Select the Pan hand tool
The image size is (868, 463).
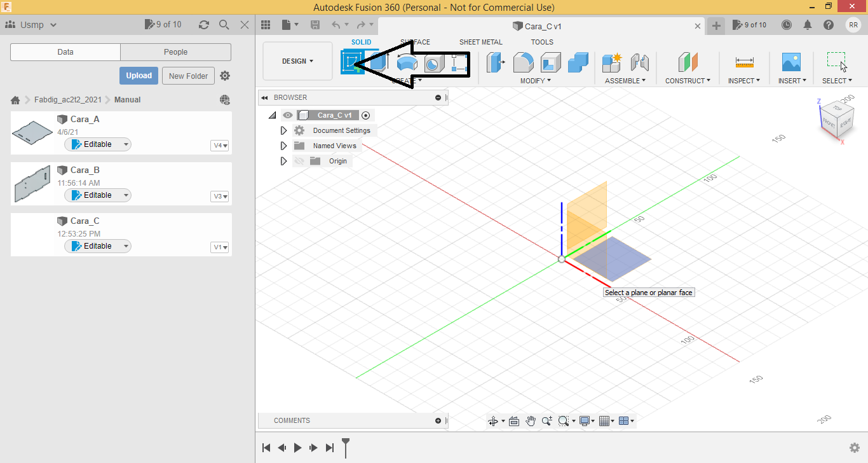[531, 421]
